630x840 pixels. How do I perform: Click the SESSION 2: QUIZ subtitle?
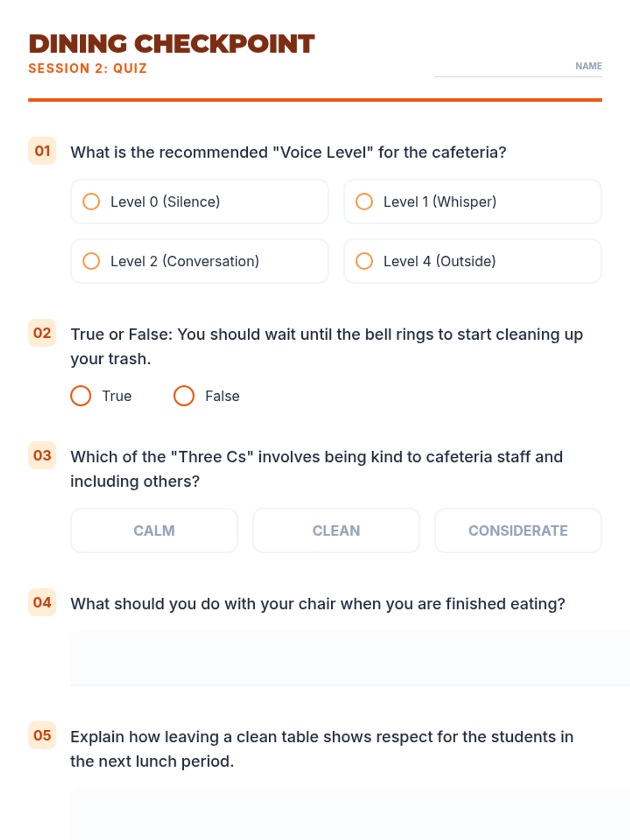pos(88,68)
